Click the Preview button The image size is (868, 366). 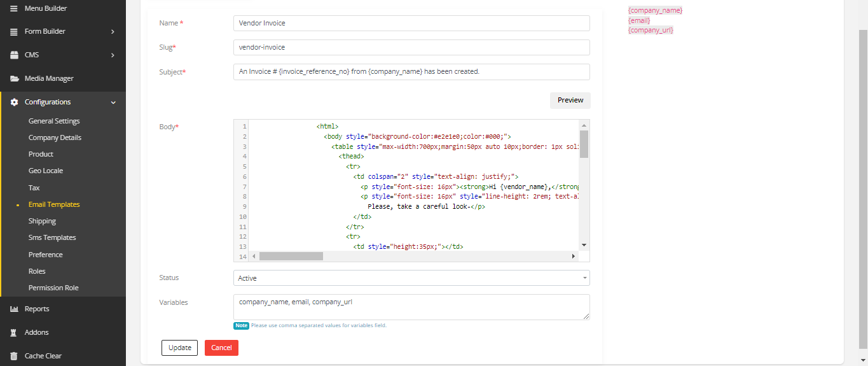point(570,101)
